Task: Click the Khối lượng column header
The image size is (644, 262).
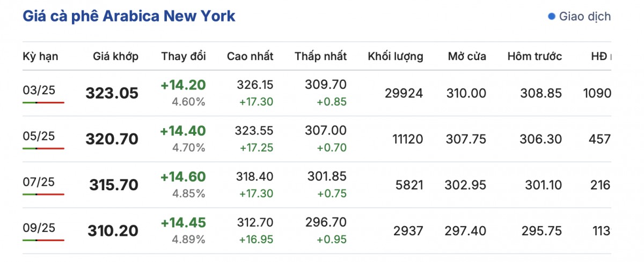Action: pyautogui.click(x=396, y=56)
